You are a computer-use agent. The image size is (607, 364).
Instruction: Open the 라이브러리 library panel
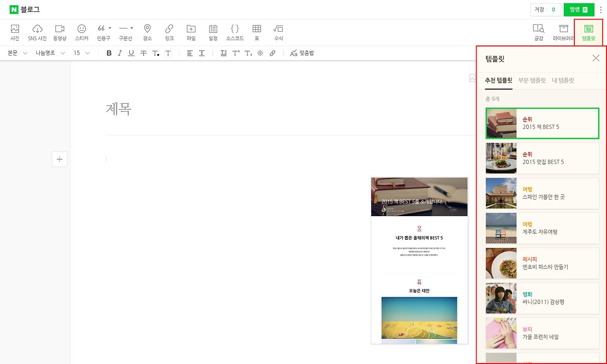(563, 33)
